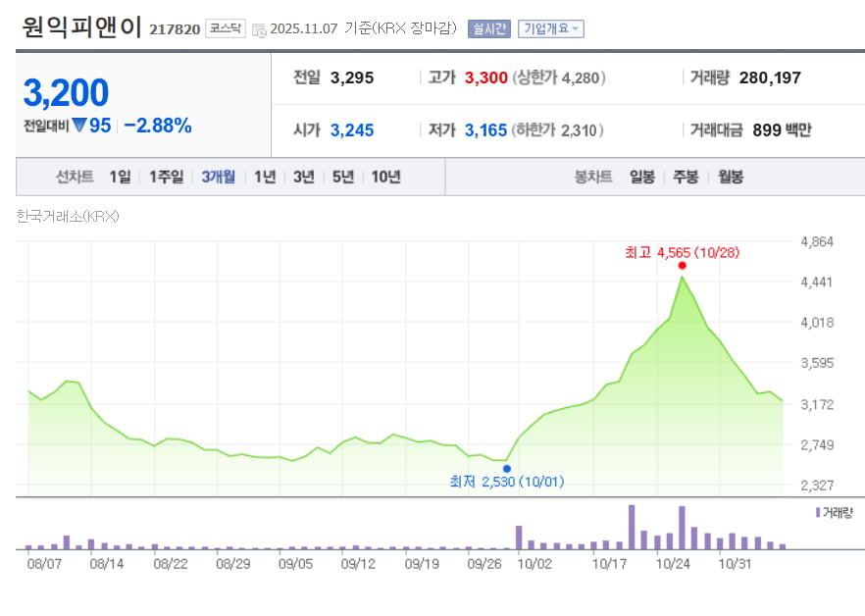The width and height of the screenshot is (865, 616).
Task: Show the 주봉 weekly candle chart
Action: point(686,177)
